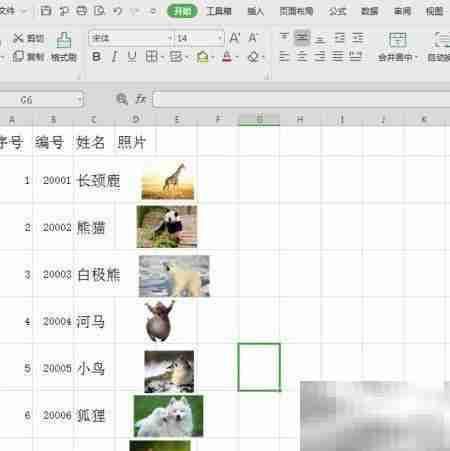The width and height of the screenshot is (450, 451).
Task: Click the cell containing 长颈鹿
Action: tap(94, 181)
